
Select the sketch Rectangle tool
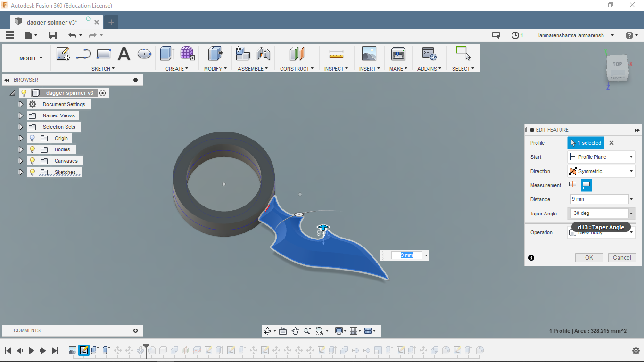(x=104, y=54)
